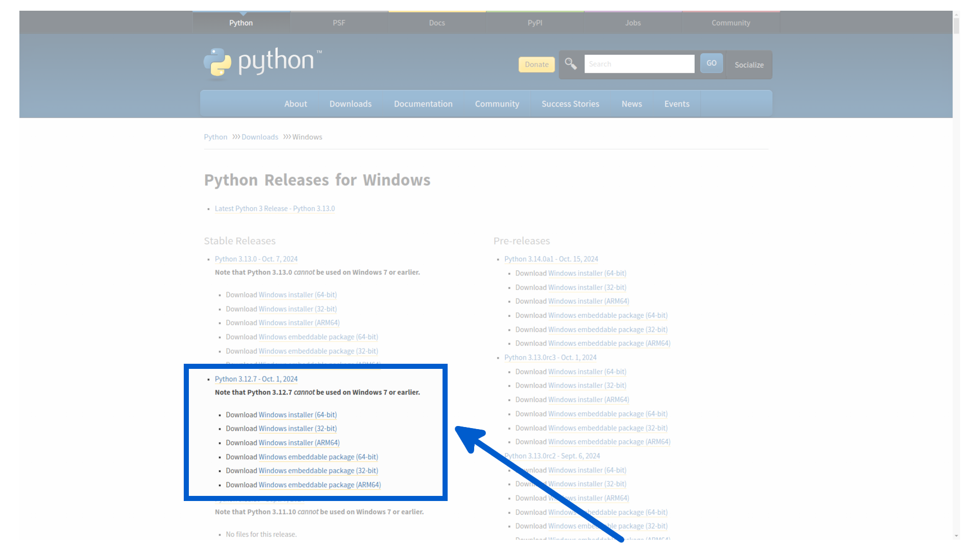Screen dimensions: 980x551
Task: Open the Docs section
Action: [437, 22]
